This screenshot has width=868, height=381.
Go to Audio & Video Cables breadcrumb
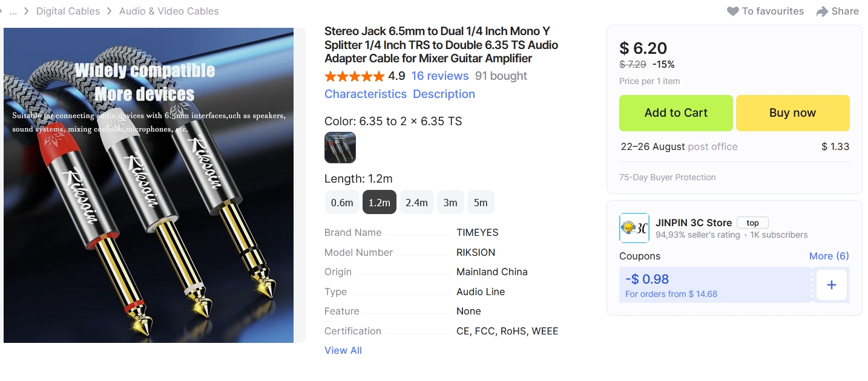[169, 11]
